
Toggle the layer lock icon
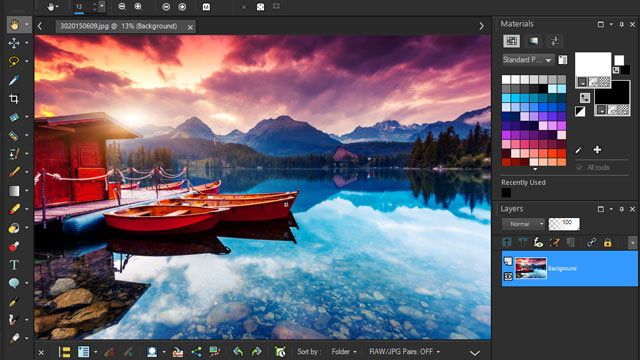point(607,242)
